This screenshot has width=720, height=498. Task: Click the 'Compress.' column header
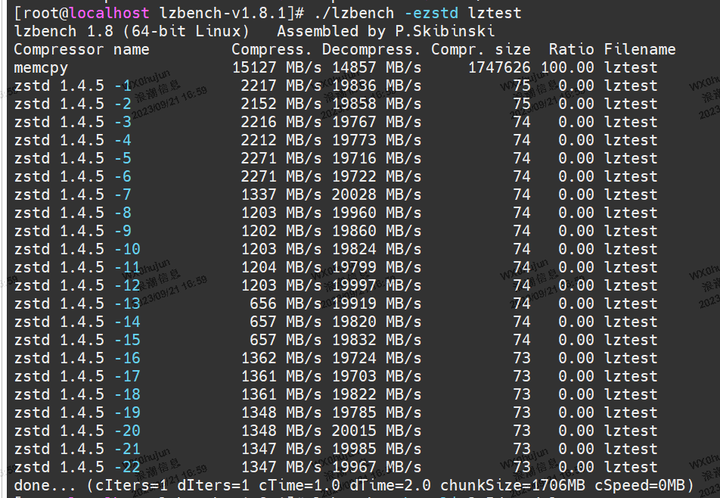coord(272,50)
